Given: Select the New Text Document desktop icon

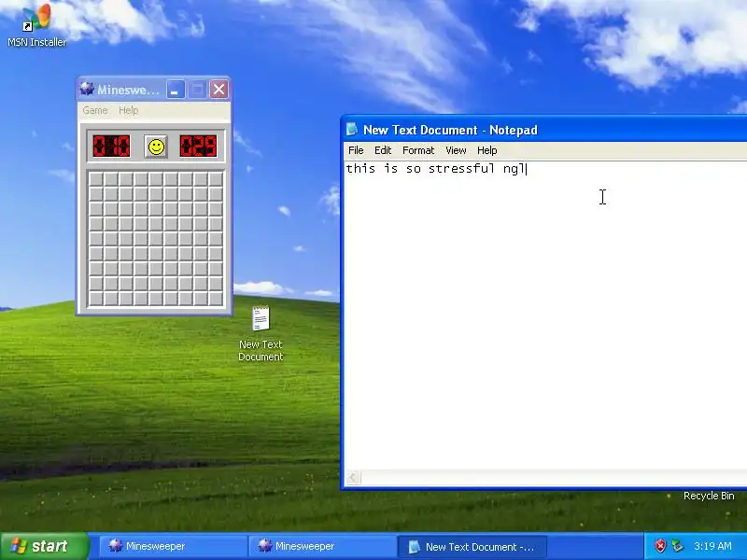Looking at the screenshot, I should tap(261, 334).
